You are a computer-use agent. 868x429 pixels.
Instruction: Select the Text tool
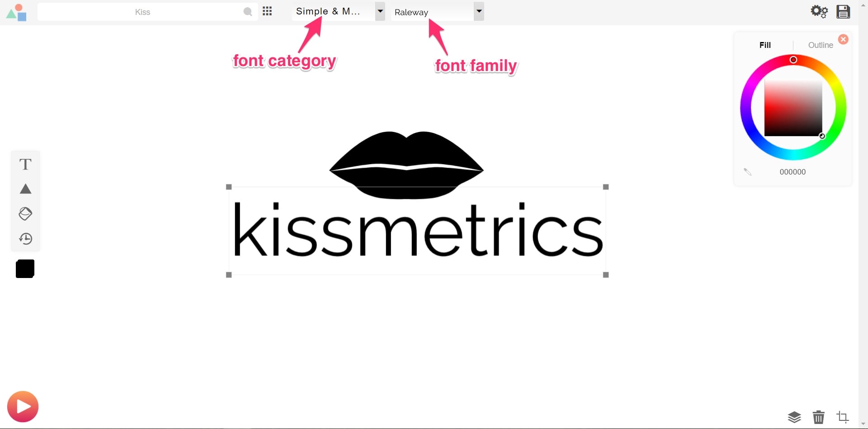coord(25,164)
